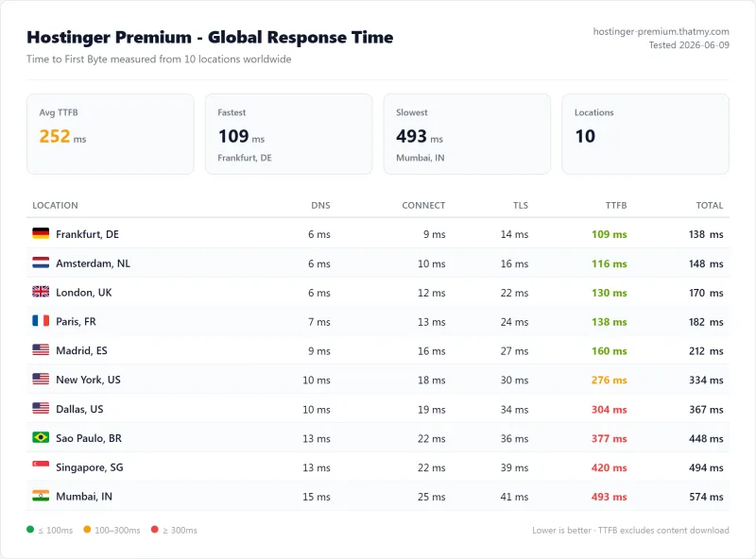Click the Singapore, SG location name
The width and height of the screenshot is (756, 559).
(89, 467)
